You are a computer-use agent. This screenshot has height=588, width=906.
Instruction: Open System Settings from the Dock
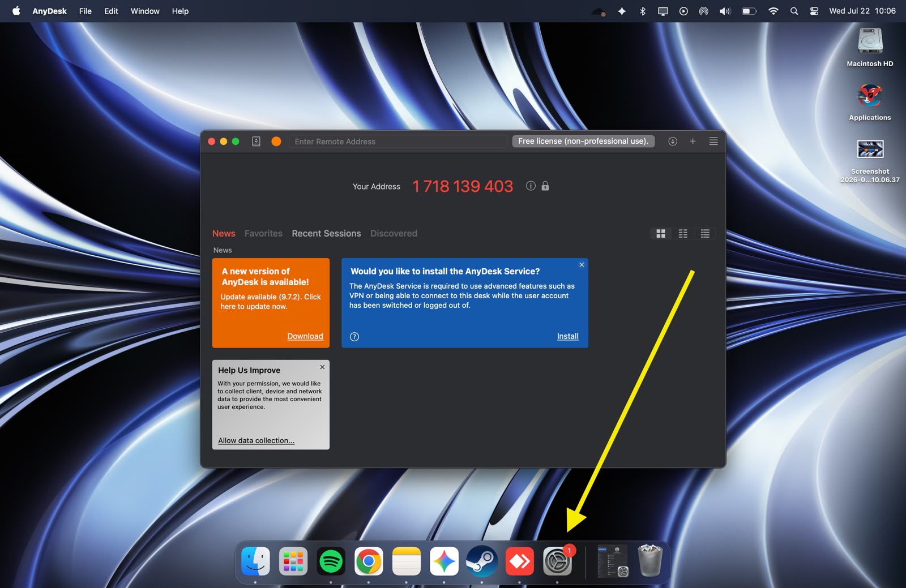[x=557, y=561]
